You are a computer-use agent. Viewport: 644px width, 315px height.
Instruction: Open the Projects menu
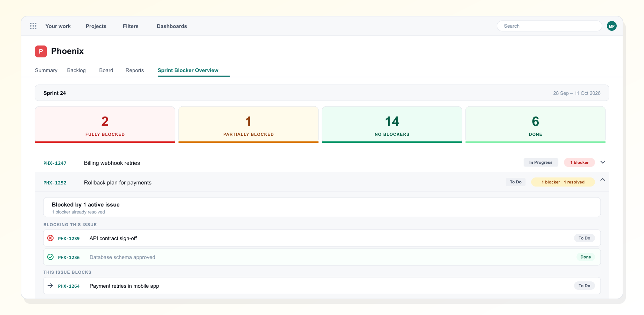[96, 26]
